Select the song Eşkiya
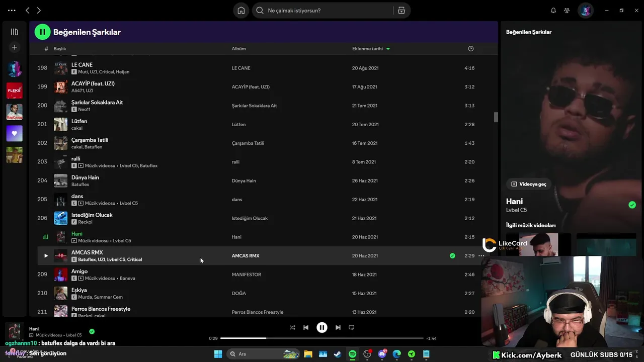 tap(79, 290)
